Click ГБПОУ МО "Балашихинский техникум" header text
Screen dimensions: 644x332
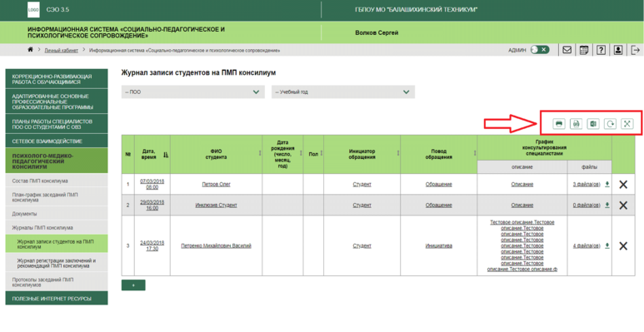(416, 9)
